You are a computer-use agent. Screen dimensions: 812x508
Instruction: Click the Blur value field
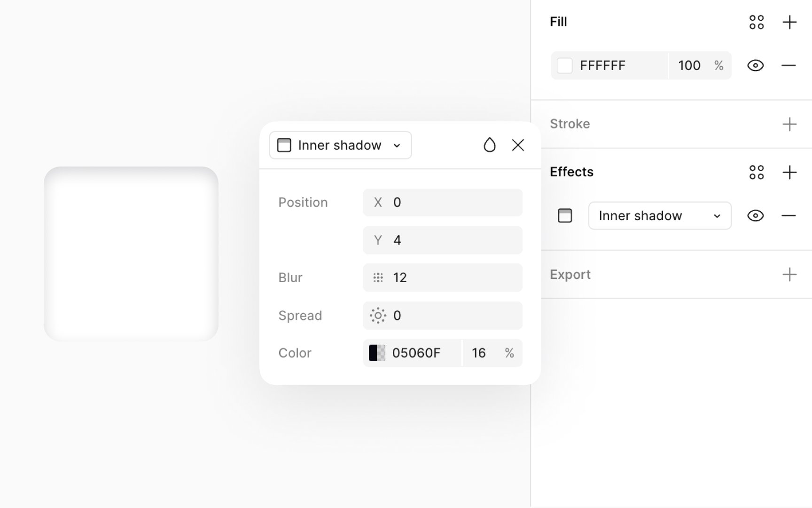[443, 278]
